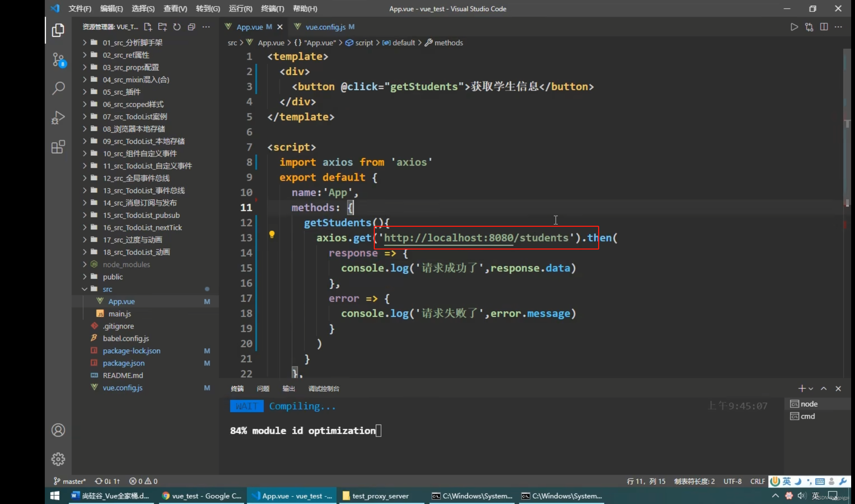Expand the 03_src_props配置 folder
855x504 pixels.
(x=146, y=67)
